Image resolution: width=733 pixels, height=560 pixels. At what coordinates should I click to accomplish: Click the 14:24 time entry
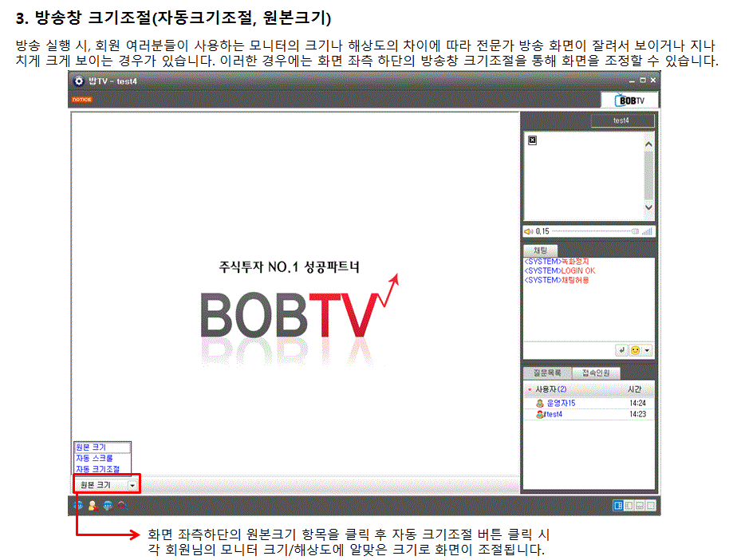(637, 403)
